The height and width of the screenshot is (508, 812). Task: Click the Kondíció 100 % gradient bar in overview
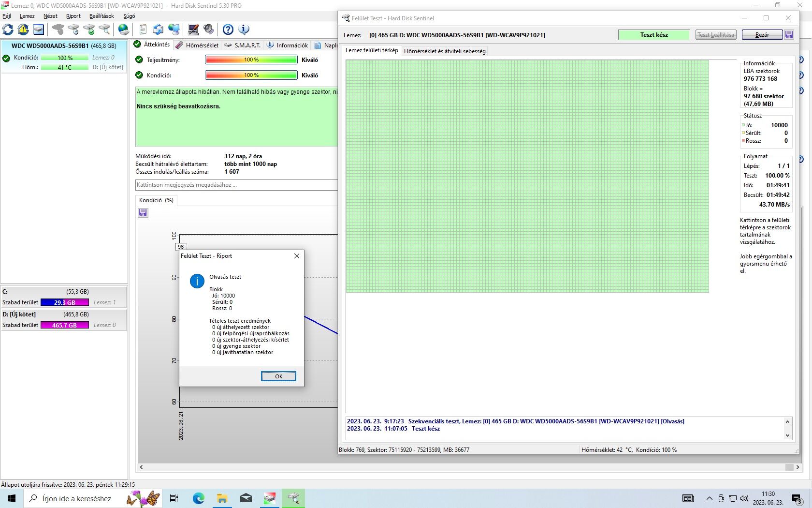(251, 75)
